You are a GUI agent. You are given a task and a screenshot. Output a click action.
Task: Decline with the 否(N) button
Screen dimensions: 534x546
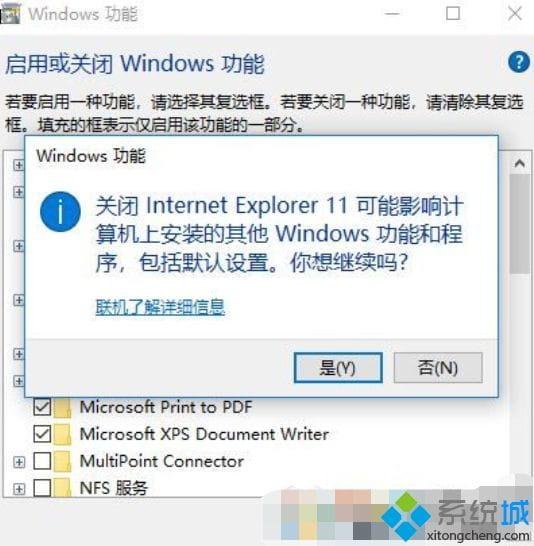pos(438,368)
